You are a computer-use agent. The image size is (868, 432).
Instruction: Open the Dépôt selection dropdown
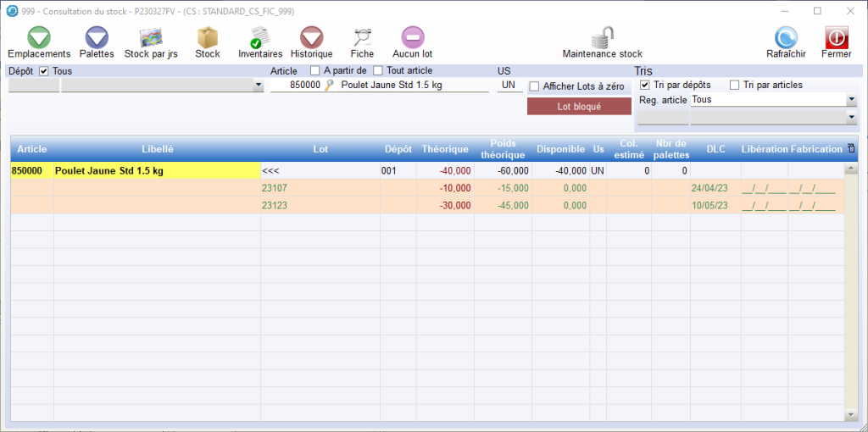(x=258, y=86)
